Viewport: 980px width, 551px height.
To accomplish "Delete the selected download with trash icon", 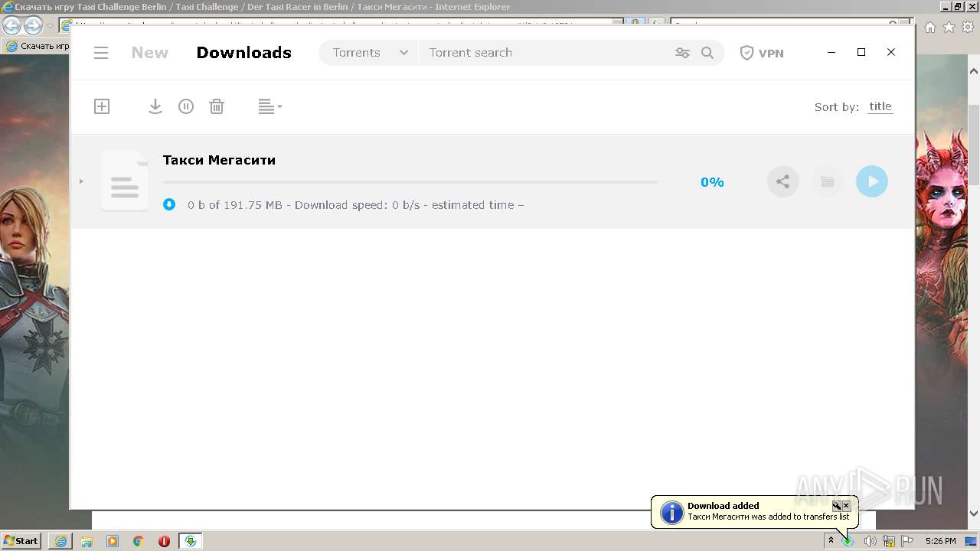I will click(217, 106).
